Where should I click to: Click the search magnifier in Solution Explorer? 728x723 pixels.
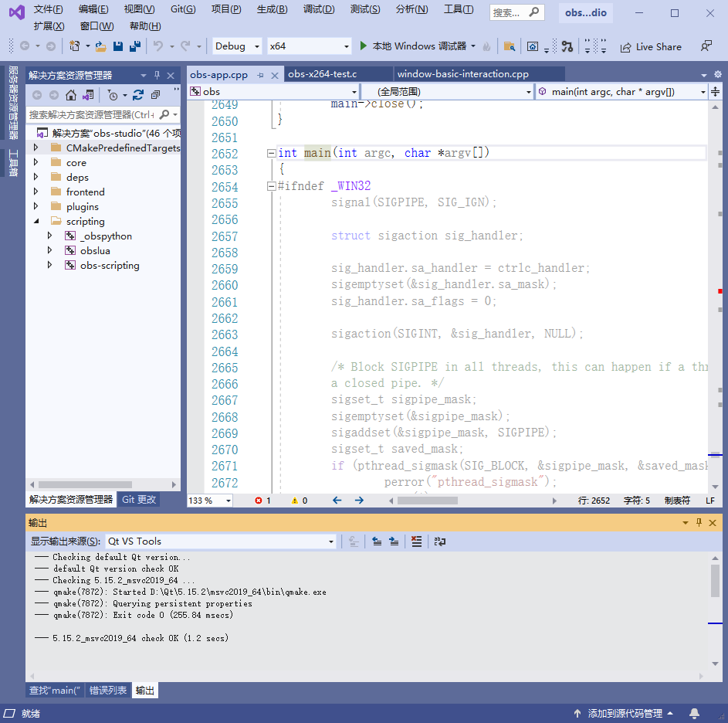164,114
